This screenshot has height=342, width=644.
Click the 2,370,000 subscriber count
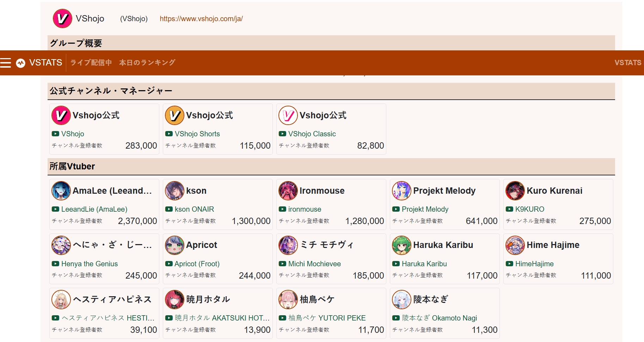pos(137,221)
